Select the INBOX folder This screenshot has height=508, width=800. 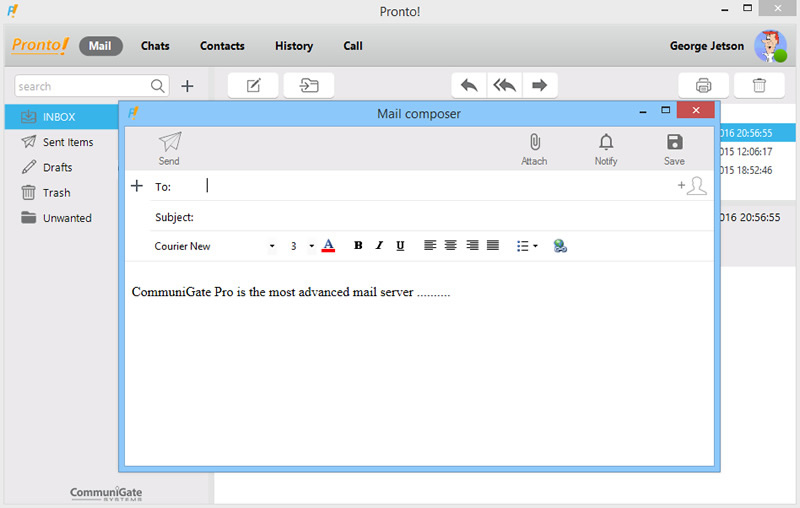coord(62,117)
